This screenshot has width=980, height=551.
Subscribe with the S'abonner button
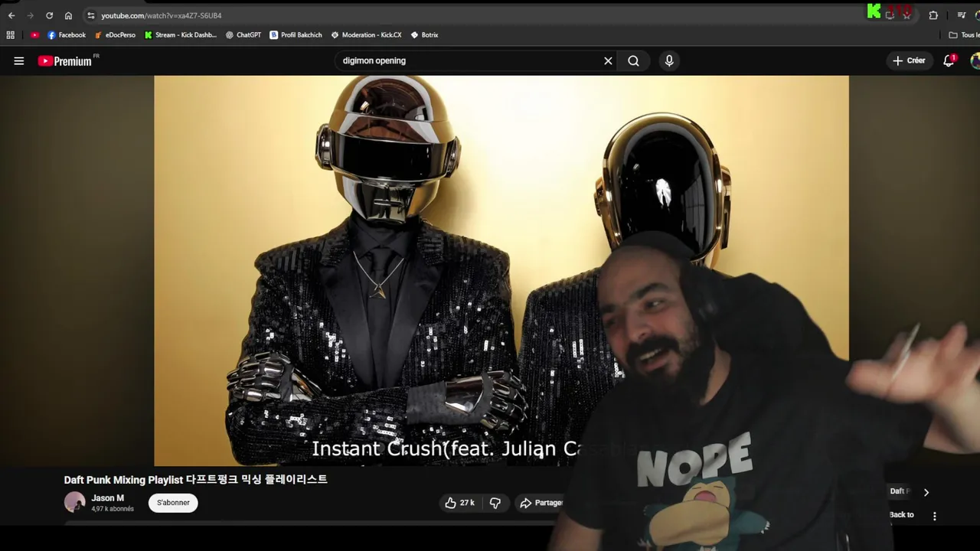[173, 503]
